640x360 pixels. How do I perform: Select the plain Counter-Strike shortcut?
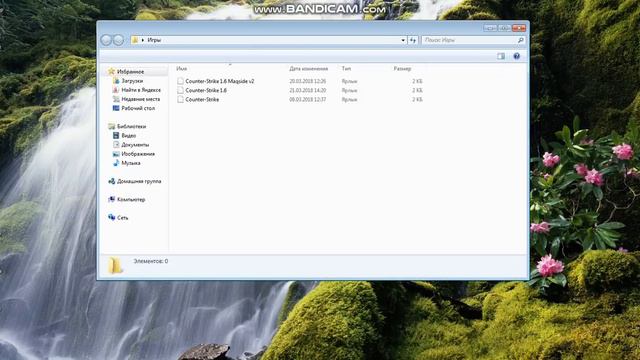point(202,99)
